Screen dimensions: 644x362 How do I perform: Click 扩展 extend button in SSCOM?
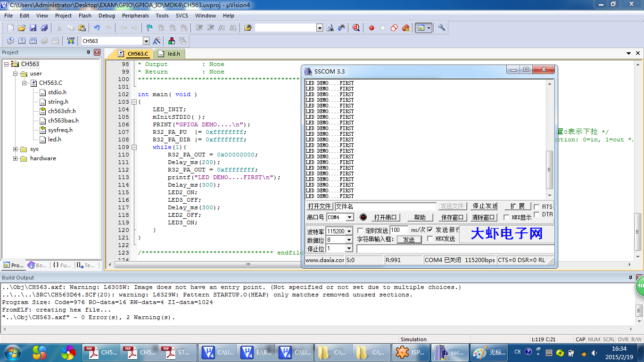point(517,206)
